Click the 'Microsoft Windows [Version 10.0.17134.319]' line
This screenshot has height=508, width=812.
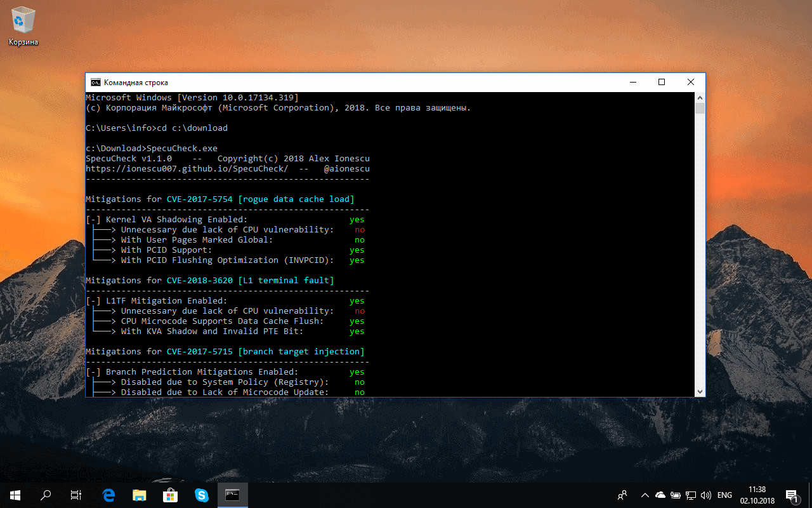[x=192, y=98]
